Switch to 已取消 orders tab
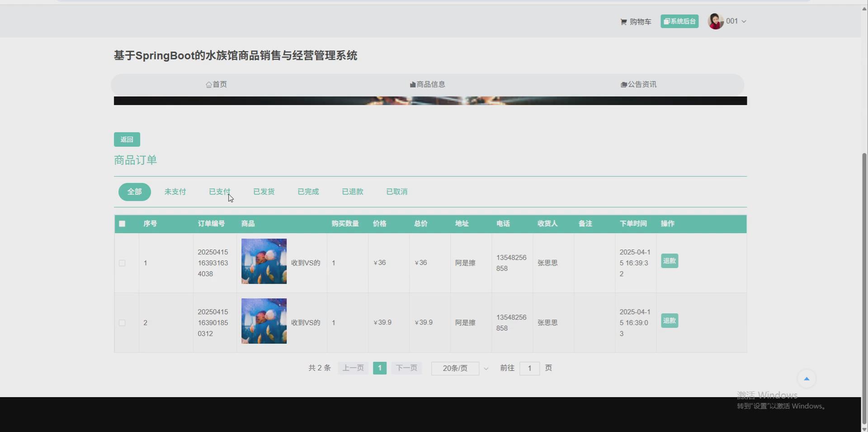 [396, 192]
